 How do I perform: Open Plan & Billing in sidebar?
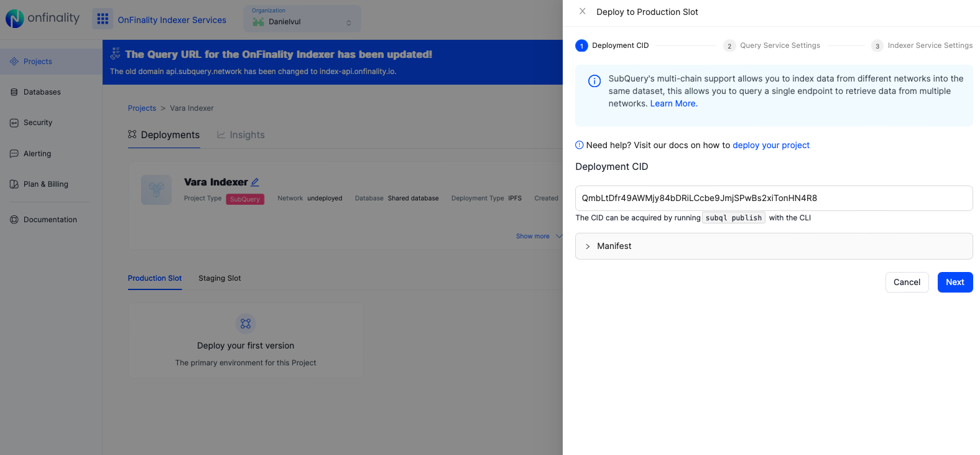click(x=51, y=184)
